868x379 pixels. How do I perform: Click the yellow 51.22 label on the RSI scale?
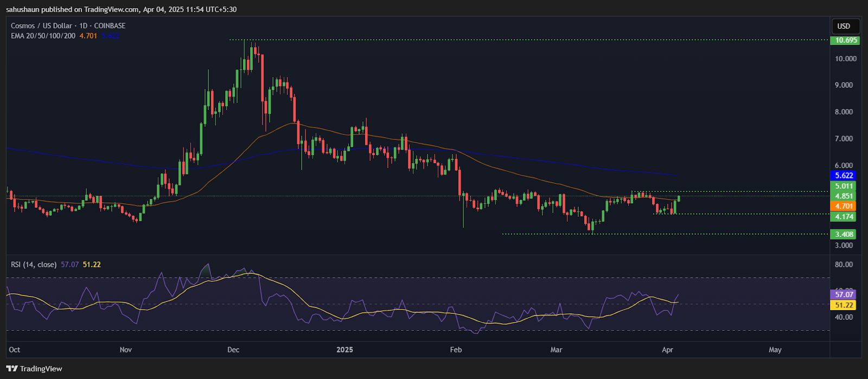[x=844, y=305]
